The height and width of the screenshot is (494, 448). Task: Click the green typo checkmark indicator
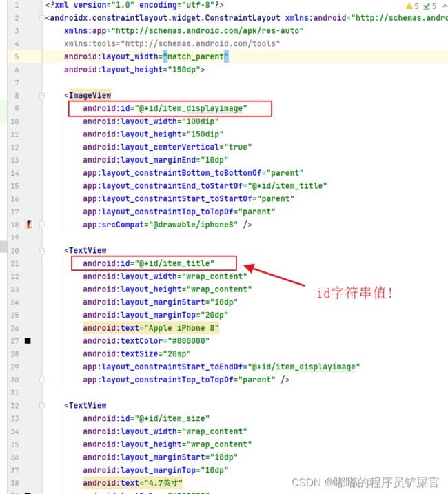[429, 6]
